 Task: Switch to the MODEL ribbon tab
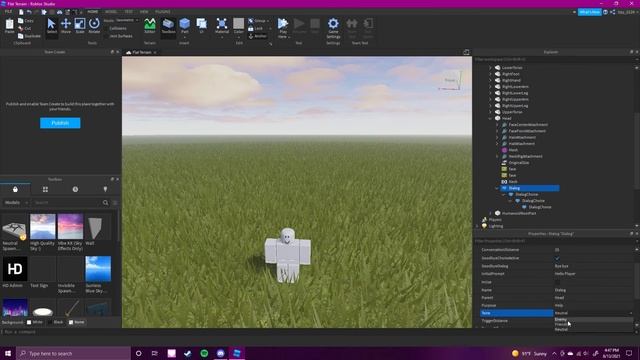[x=111, y=12]
